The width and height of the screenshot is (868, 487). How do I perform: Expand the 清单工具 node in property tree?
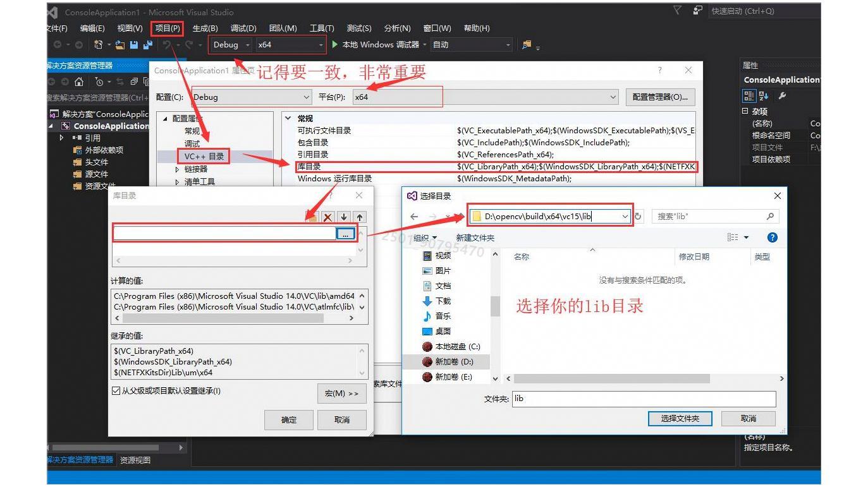178,182
